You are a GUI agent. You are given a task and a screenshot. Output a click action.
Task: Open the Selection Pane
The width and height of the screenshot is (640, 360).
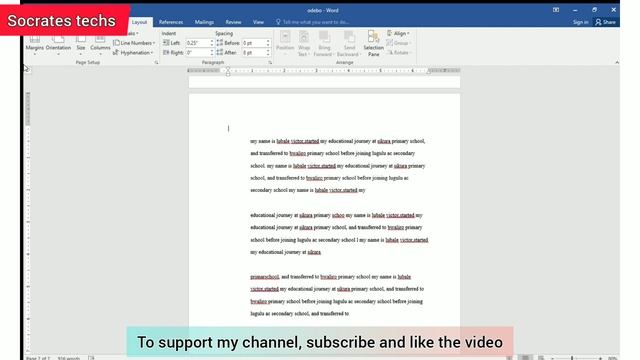(373, 43)
